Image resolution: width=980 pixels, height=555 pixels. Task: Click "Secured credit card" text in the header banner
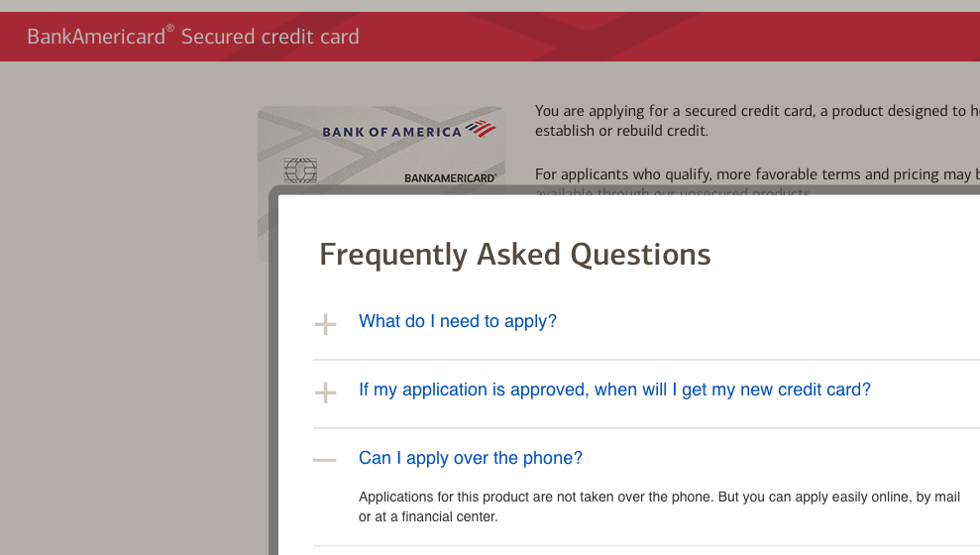click(270, 37)
